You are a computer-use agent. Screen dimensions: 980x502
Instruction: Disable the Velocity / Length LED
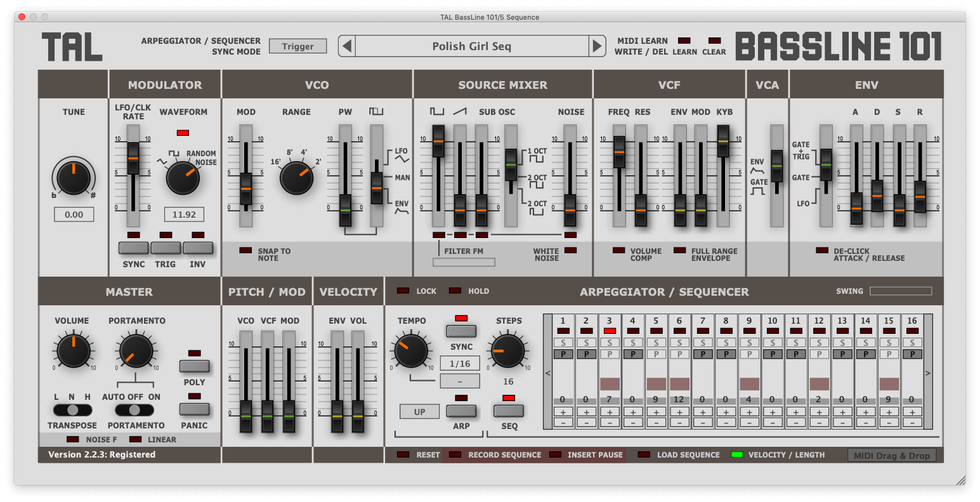pyautogui.click(x=736, y=454)
